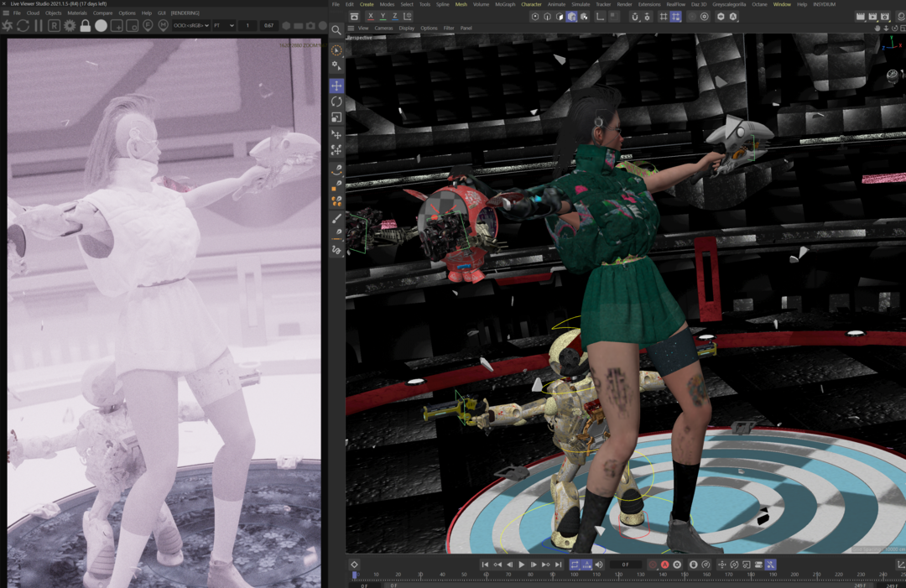Click the red Autokeying A button
Viewport: 906px width, 588px height.
(664, 565)
